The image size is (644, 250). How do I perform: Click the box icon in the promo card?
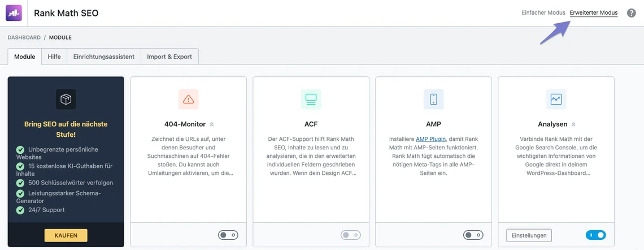(66, 100)
